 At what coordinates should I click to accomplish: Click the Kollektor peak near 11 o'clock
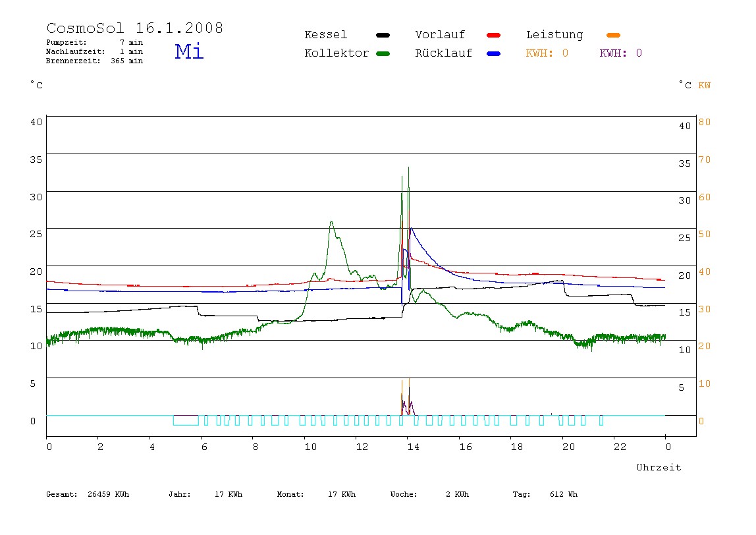coord(331,223)
